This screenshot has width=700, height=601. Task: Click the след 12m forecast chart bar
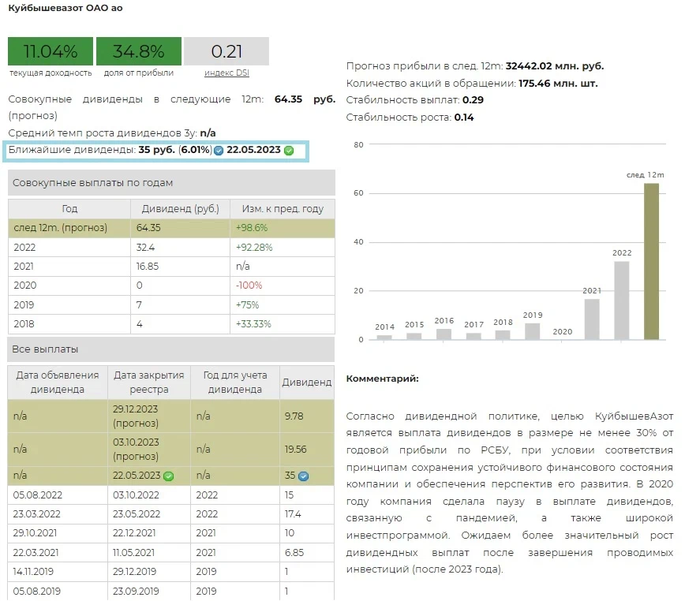pos(651,261)
